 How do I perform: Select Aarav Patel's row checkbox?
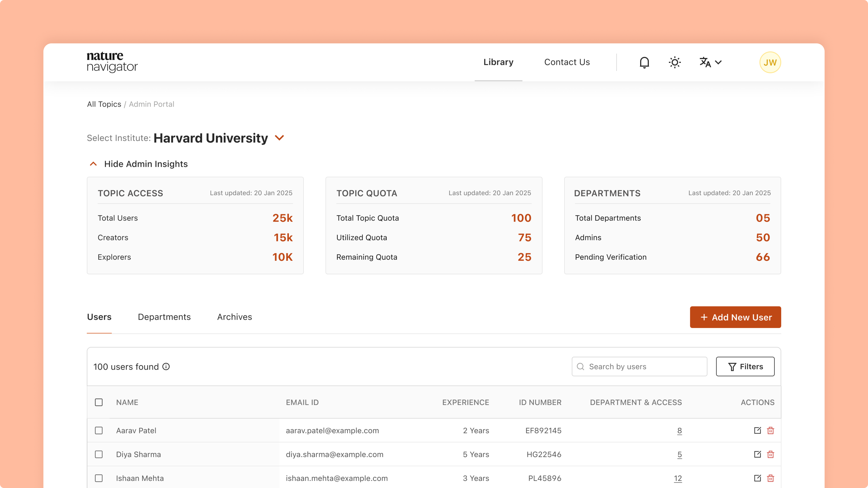coord(99,430)
